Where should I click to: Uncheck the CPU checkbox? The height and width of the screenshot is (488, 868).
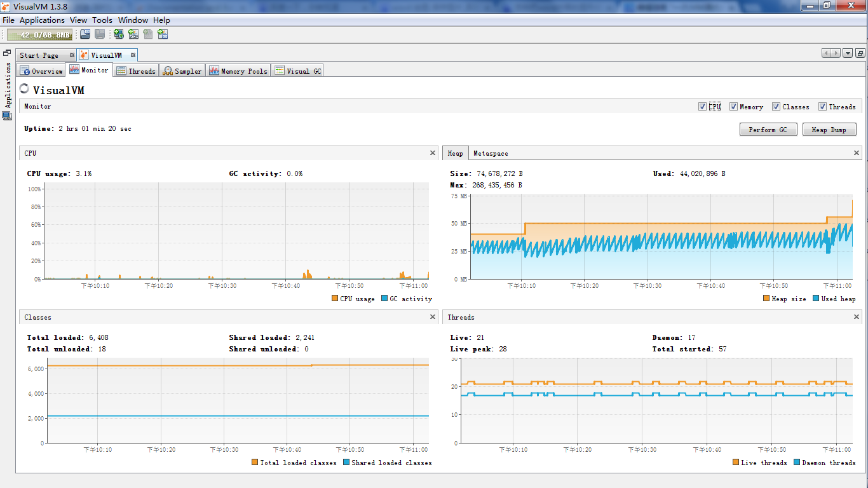click(x=702, y=107)
